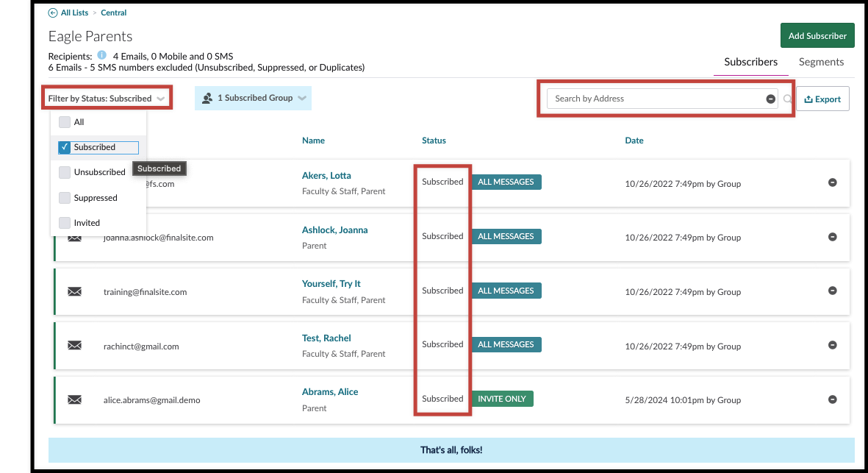Click the magnifier search icon

coord(787,99)
